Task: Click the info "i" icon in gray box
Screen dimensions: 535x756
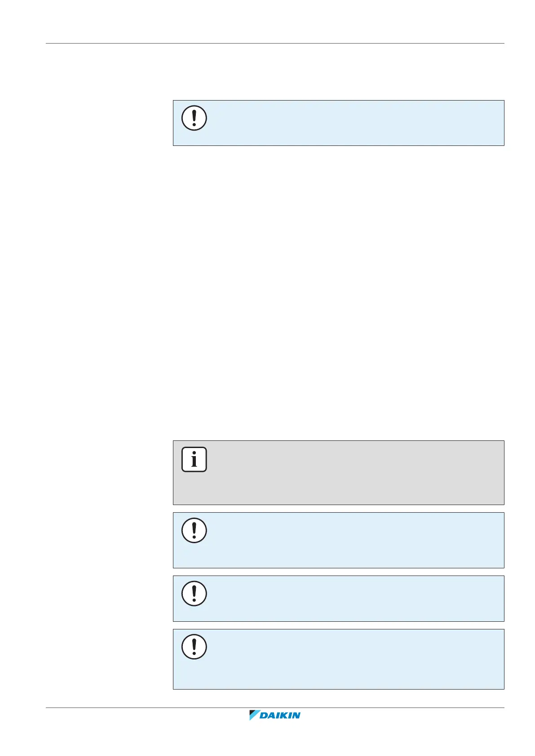Action: [x=194, y=459]
